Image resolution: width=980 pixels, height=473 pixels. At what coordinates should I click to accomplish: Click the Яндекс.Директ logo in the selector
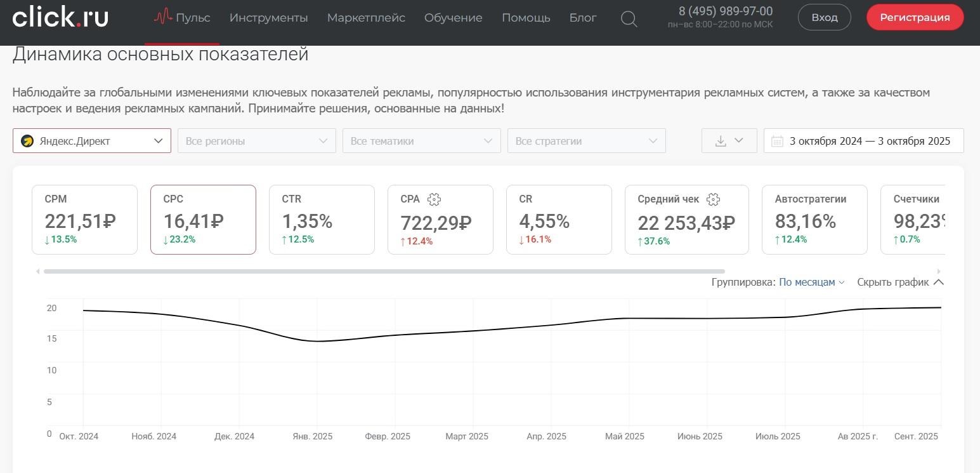point(26,140)
